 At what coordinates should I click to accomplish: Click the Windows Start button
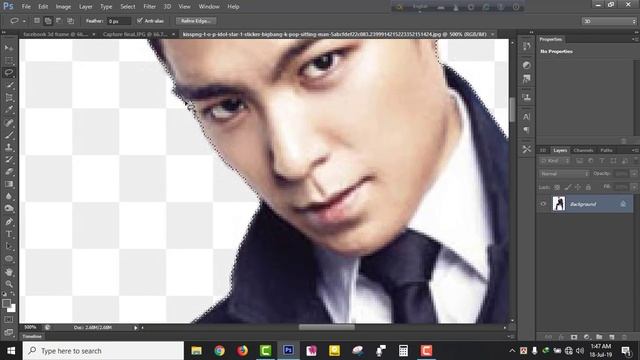click(11, 351)
